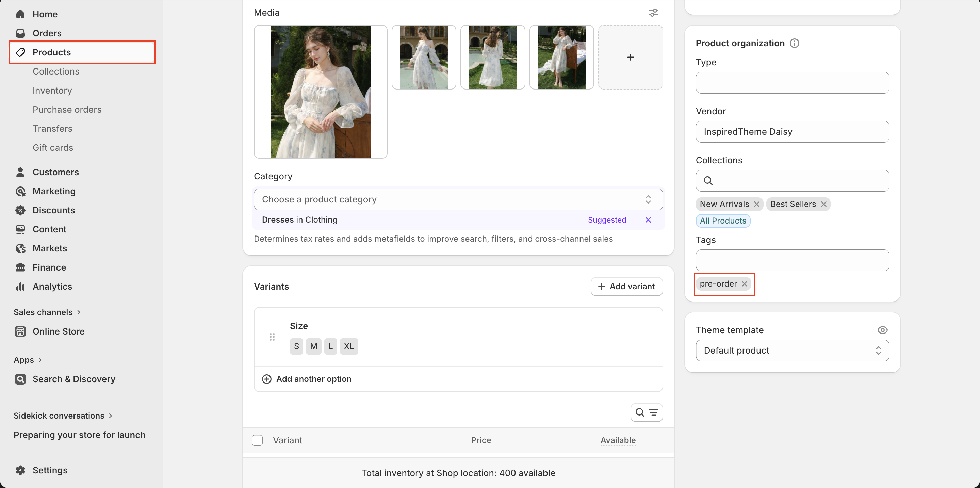Remove the New Arrivals collection chip

pyautogui.click(x=757, y=204)
